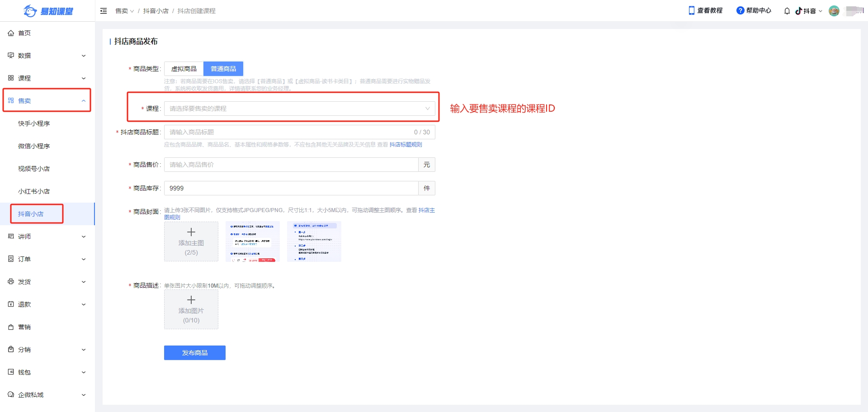Open the 课程 selection dropdown
This screenshot has height=412, width=868.
(299, 109)
